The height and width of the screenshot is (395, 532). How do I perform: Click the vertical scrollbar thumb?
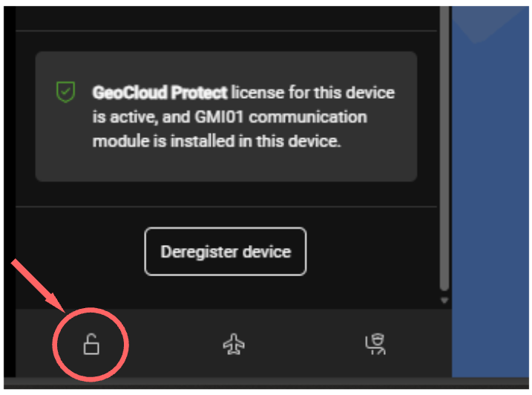click(444, 148)
